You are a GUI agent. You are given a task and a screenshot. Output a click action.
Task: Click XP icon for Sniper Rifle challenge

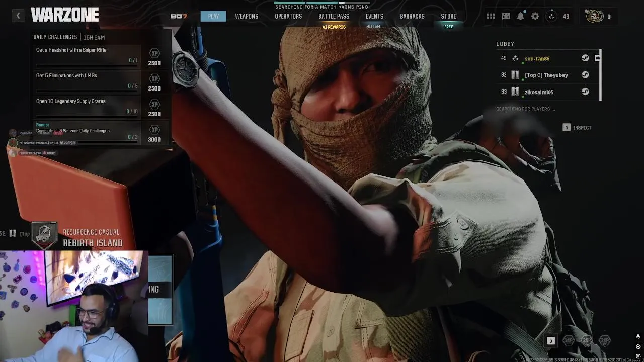154,53
